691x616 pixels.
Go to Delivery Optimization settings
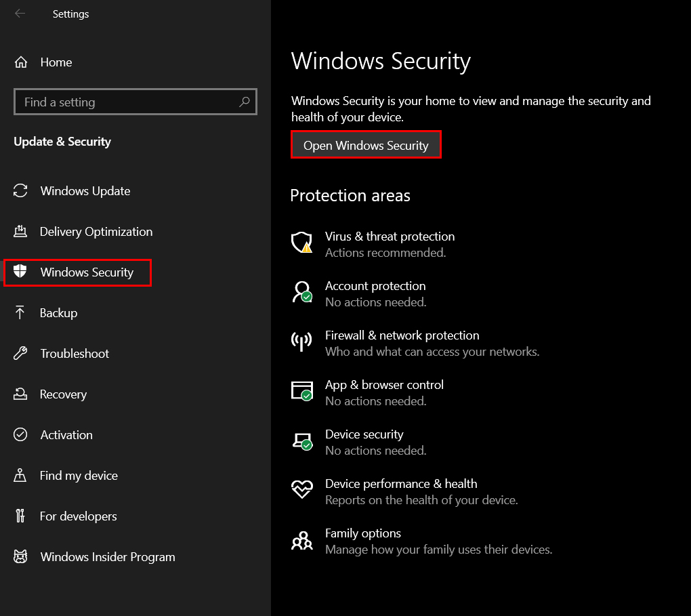tap(96, 231)
